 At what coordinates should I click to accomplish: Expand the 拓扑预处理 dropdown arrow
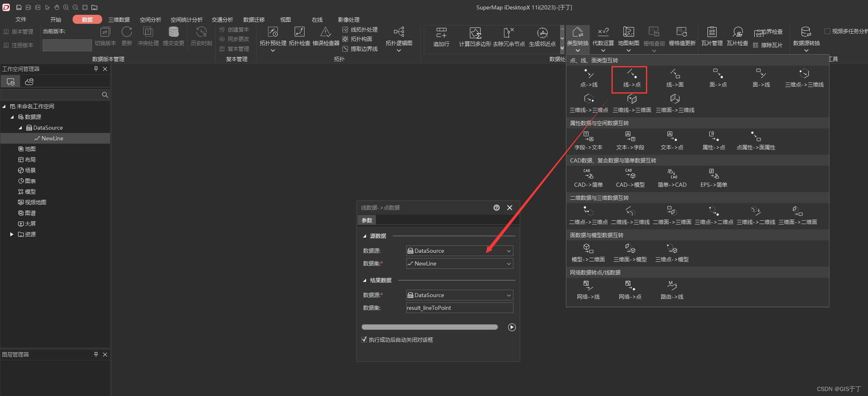tap(273, 50)
